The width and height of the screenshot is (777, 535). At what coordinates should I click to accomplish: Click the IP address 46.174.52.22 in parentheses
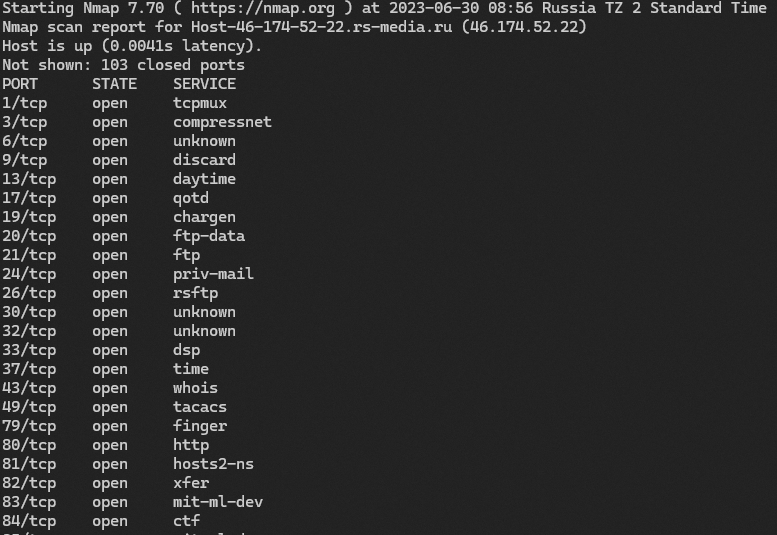(524, 27)
